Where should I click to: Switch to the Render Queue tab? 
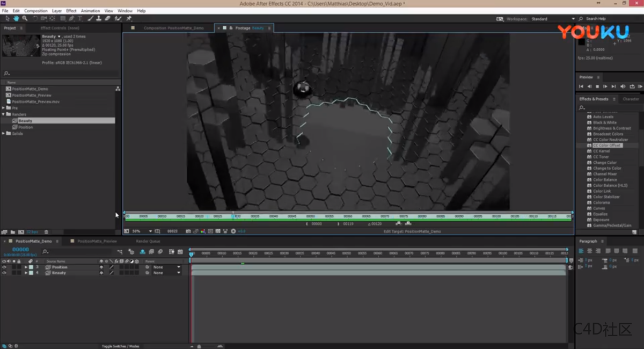click(148, 241)
